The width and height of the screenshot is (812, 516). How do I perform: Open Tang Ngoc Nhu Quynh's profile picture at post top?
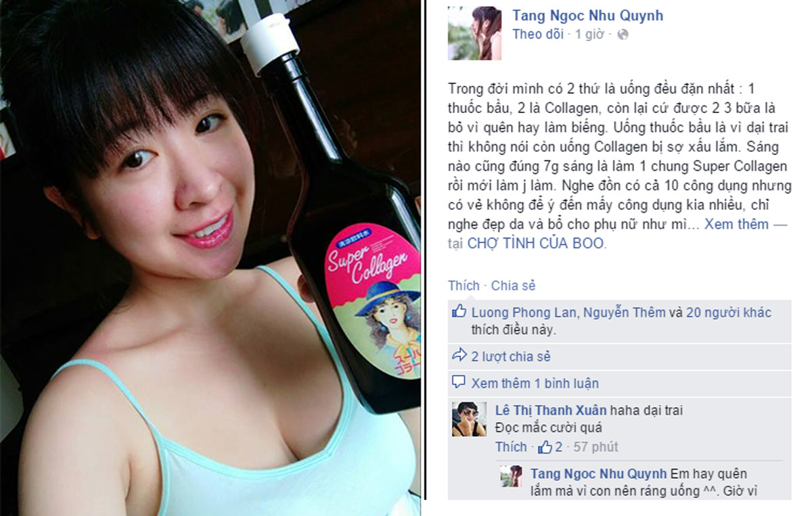coord(474,33)
